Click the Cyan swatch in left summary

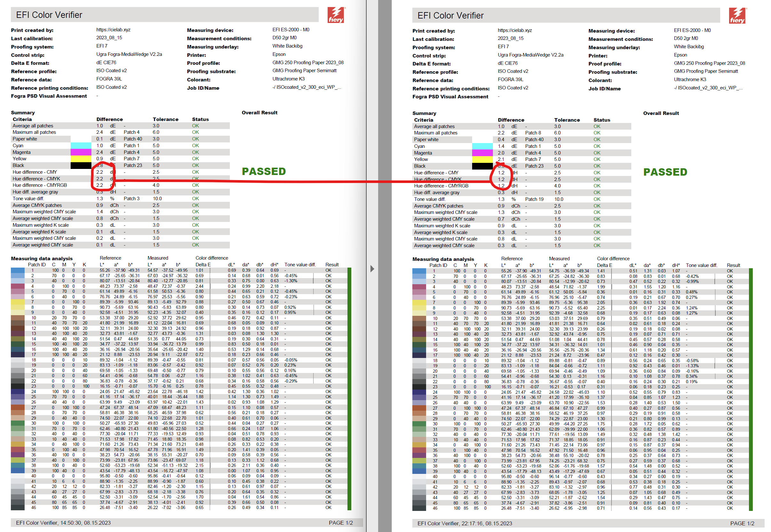[81, 146]
